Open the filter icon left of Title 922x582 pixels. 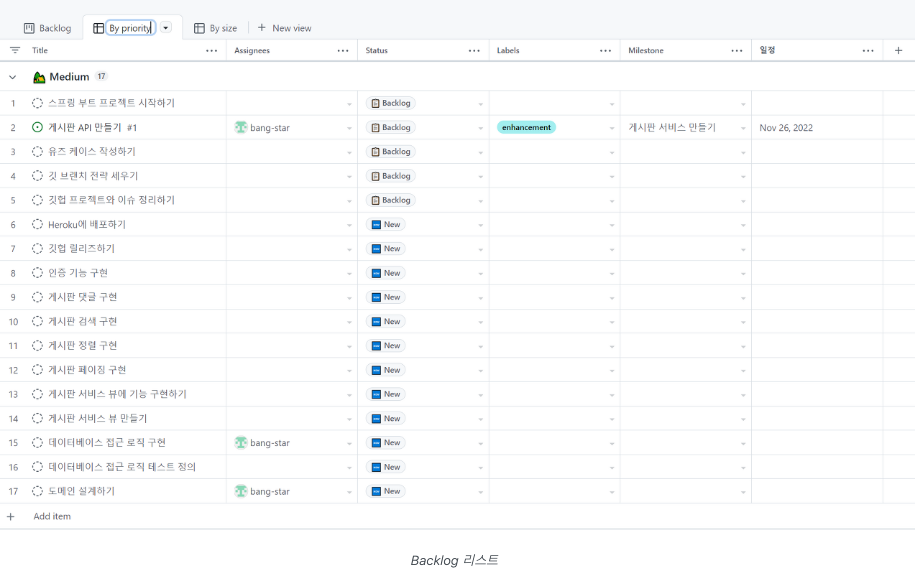[x=15, y=51]
